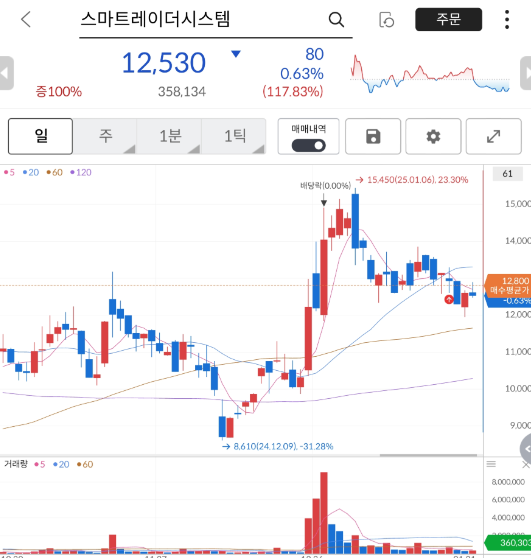
Task: Toggle the 매매내역 trade history switch
Action: [x=309, y=146]
